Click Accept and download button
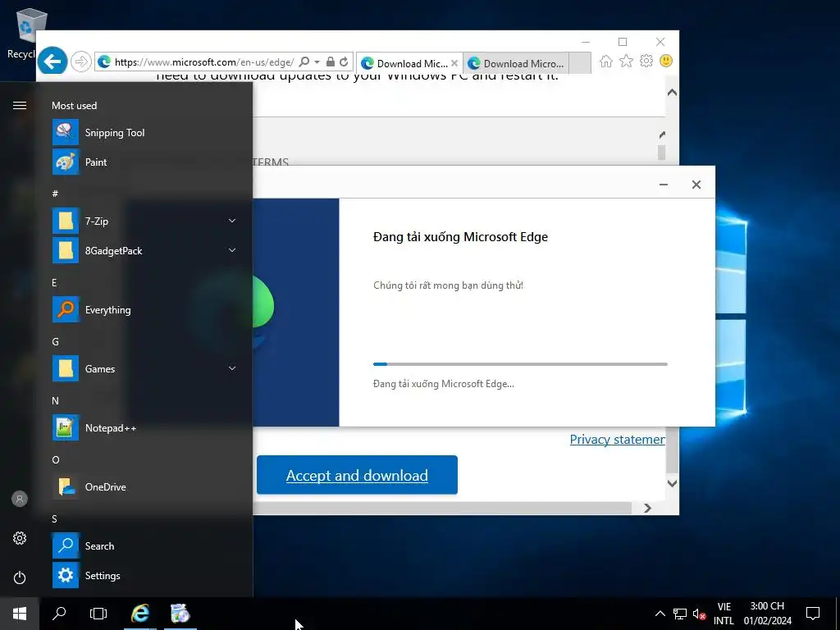The width and height of the screenshot is (840, 630). (357, 475)
